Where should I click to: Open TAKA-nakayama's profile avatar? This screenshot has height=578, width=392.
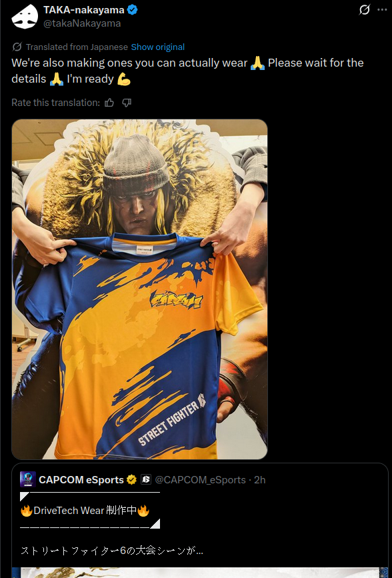pos(25,16)
